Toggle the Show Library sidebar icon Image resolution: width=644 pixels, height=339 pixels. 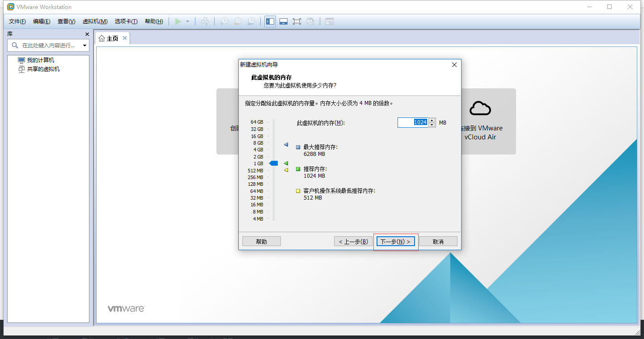(270, 21)
